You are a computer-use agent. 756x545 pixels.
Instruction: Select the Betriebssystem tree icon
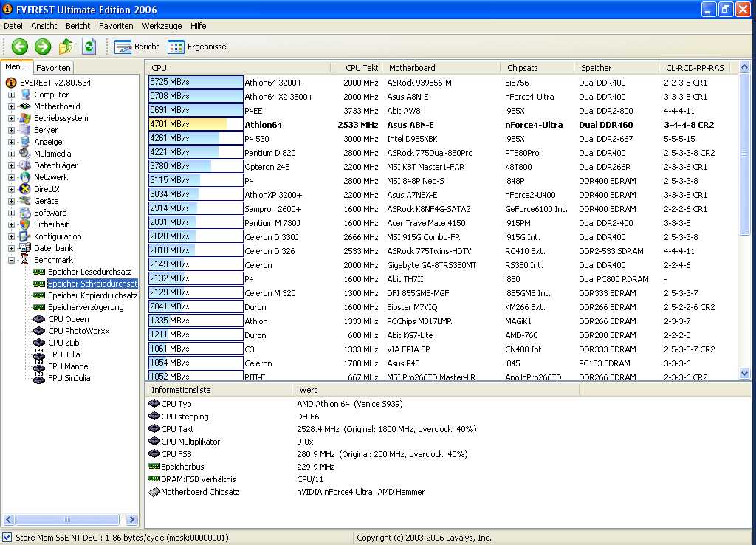(25, 118)
